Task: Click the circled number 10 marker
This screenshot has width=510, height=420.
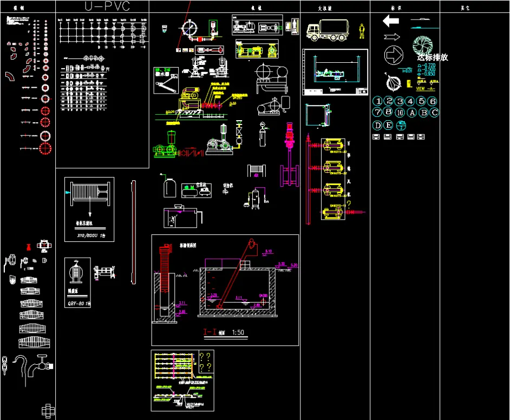Action: 400,113
